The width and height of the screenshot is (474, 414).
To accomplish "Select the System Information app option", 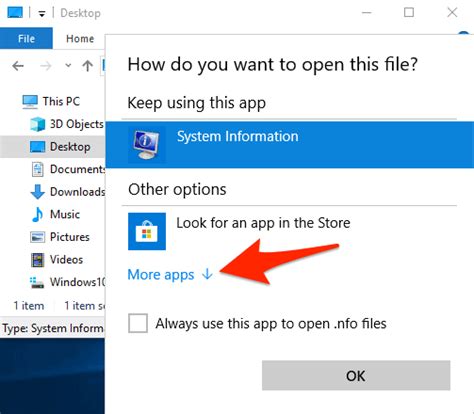I will [290, 145].
